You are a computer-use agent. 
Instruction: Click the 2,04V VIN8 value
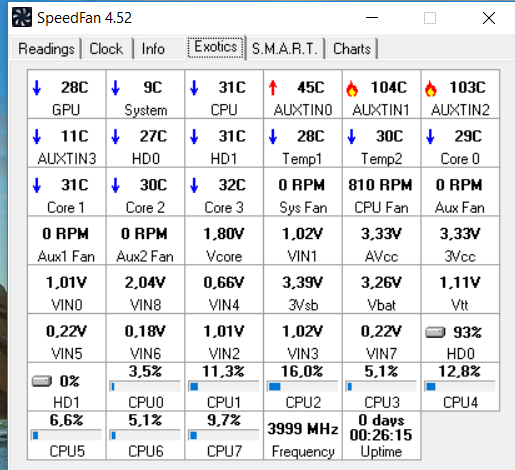tap(145, 283)
